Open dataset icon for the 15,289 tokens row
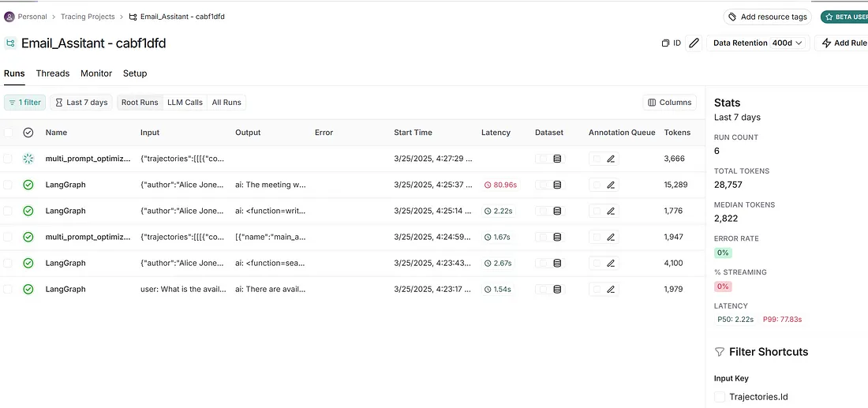The width and height of the screenshot is (868, 408). 557,185
